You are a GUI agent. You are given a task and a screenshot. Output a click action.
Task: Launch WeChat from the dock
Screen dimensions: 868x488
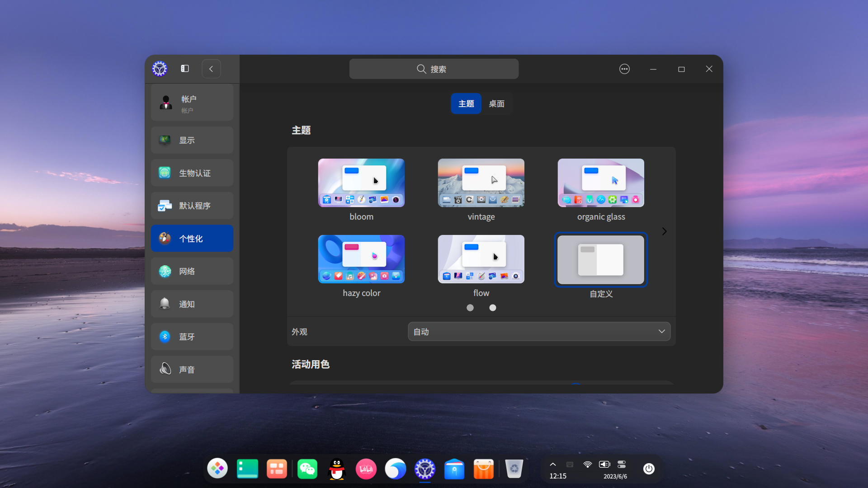(x=307, y=469)
